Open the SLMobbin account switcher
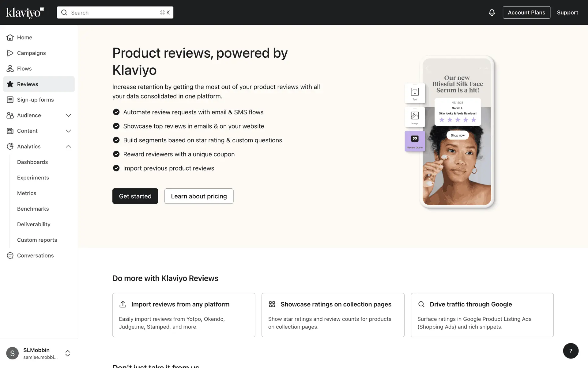The width and height of the screenshot is (588, 368). [x=67, y=353]
